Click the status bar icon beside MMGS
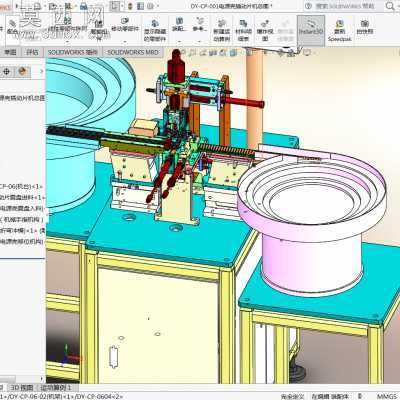 [360, 396]
